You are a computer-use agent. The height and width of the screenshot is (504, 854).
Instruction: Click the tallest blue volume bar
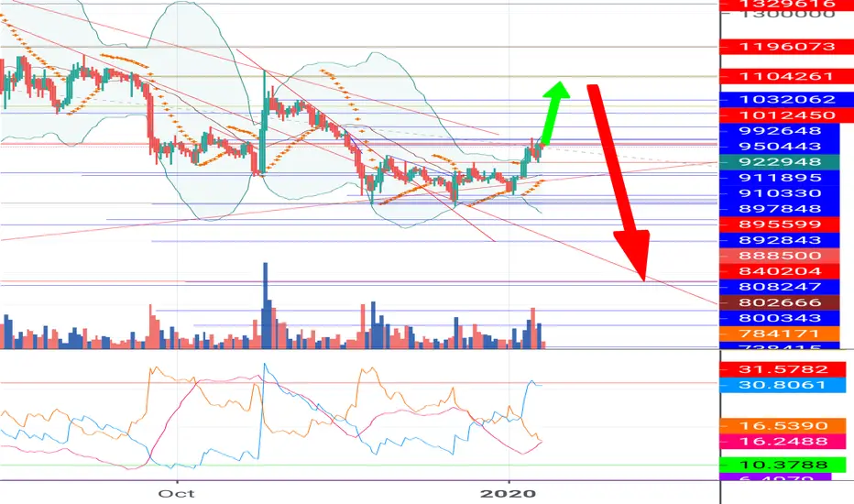click(x=265, y=305)
